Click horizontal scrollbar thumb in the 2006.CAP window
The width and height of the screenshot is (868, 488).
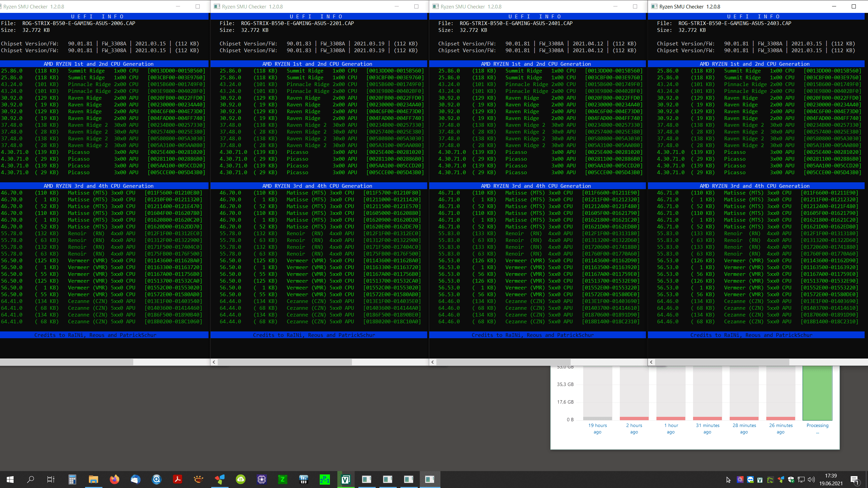(66, 362)
